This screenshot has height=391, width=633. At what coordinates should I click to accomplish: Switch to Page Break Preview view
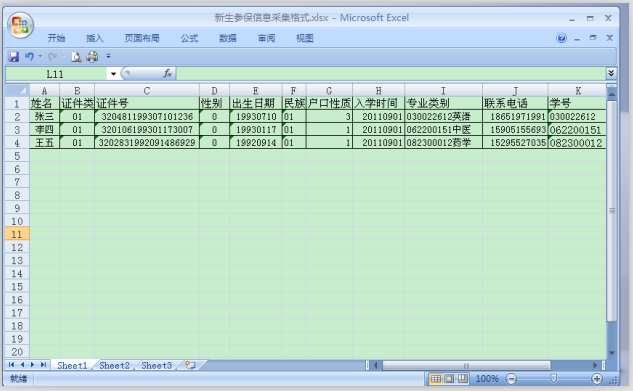coord(463,378)
